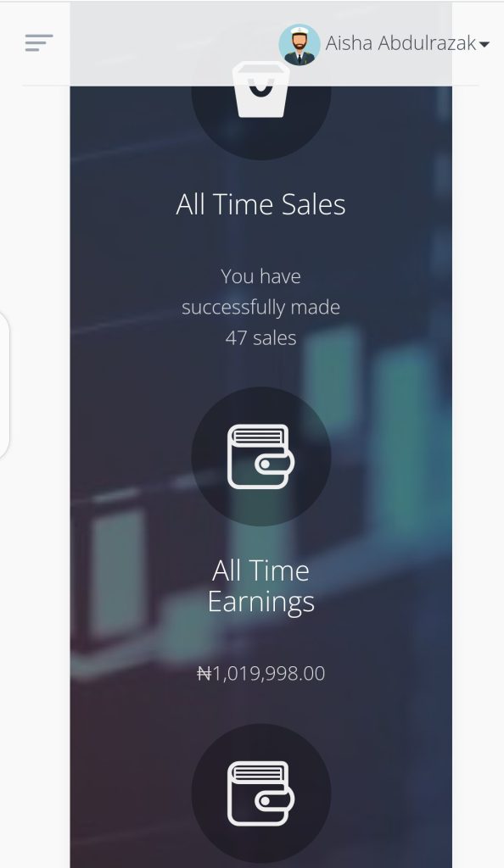Viewport: 504px width, 868px height.
Task: Expand the caret next to Aisha Abdulrazak
Action: pos(484,44)
